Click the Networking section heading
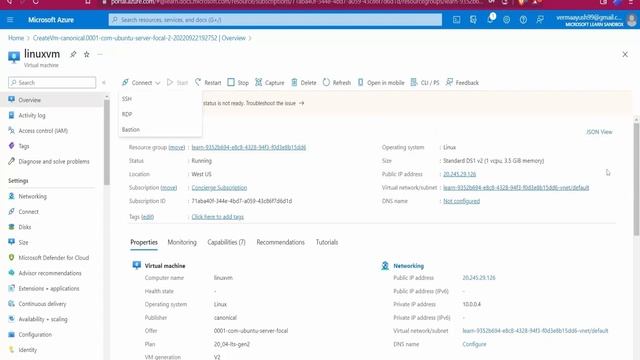 (409, 266)
